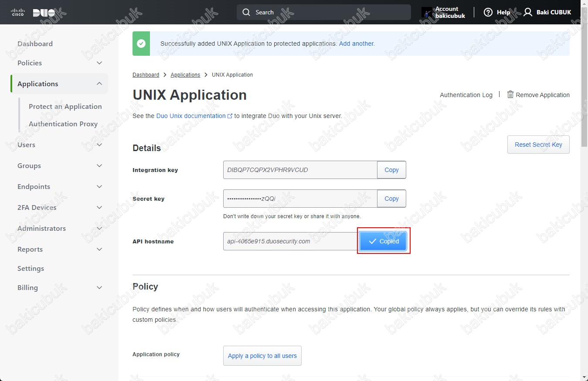Open Reports in the sidebar
588x381 pixels.
coord(30,249)
